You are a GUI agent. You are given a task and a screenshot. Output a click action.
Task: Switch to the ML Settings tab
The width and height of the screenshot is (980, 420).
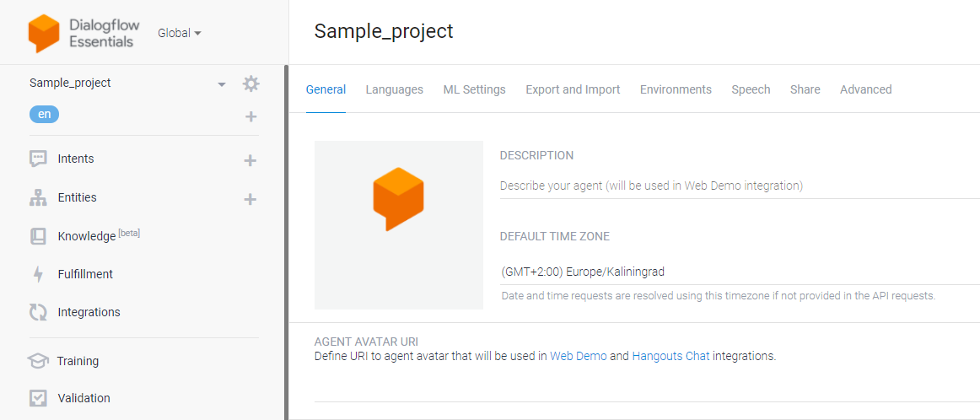pyautogui.click(x=474, y=89)
